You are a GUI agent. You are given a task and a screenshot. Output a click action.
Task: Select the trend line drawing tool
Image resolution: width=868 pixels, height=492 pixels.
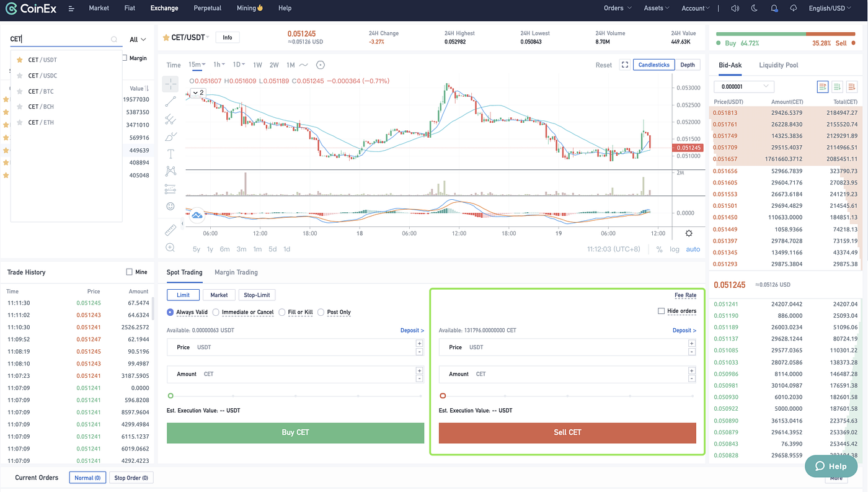170,102
